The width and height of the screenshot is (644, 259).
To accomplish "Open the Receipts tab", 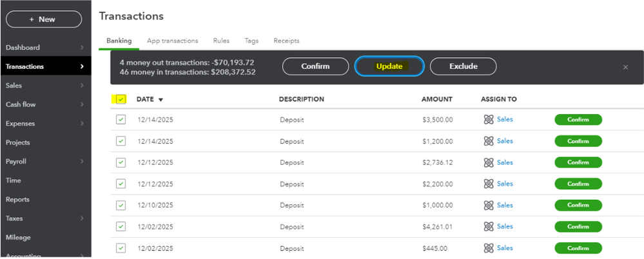I will tap(286, 41).
